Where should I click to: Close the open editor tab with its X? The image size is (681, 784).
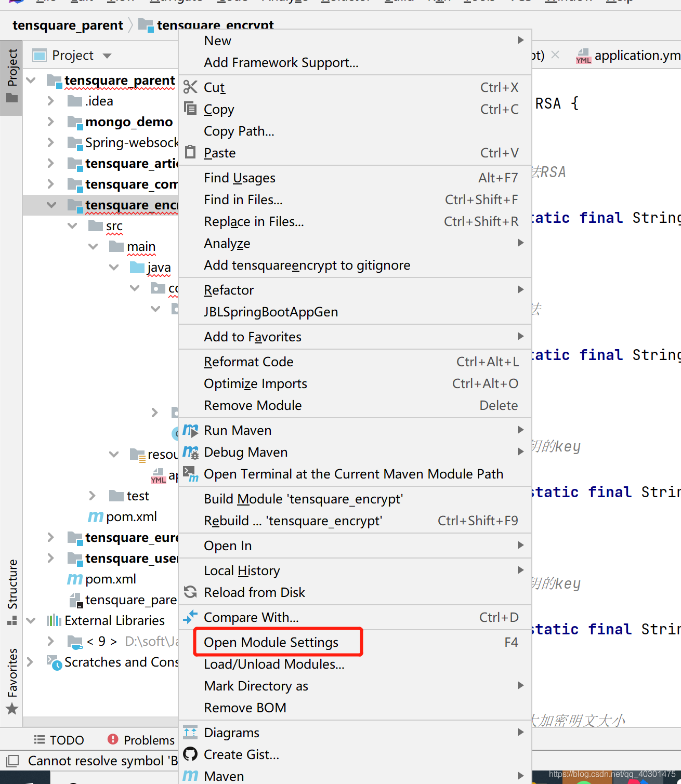pos(554,54)
